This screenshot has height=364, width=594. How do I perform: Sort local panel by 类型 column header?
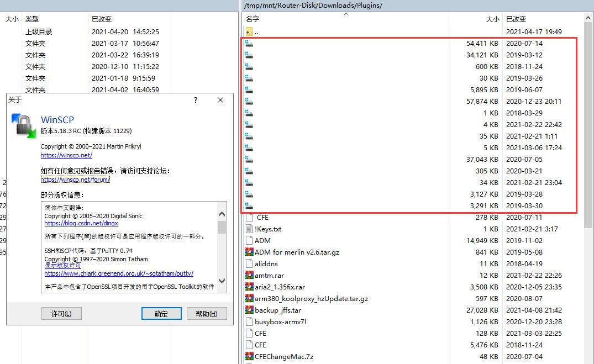point(32,19)
